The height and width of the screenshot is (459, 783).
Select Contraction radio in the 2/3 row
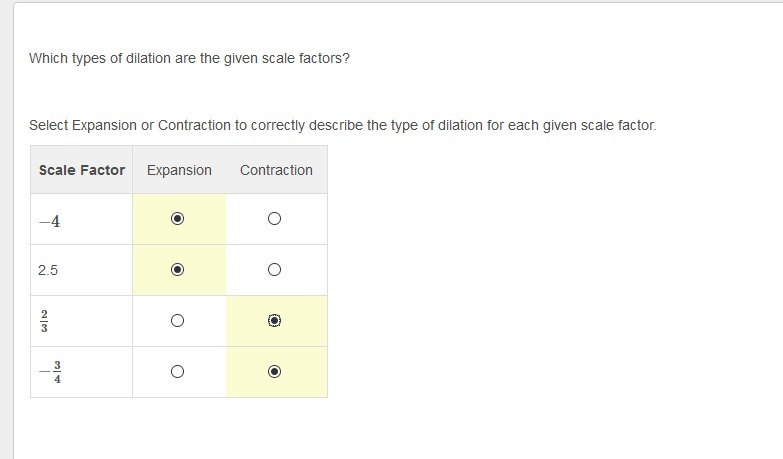[275, 321]
